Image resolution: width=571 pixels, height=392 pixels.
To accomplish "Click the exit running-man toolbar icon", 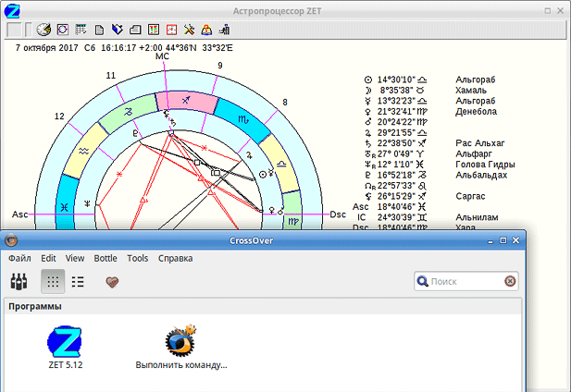I will [224, 30].
